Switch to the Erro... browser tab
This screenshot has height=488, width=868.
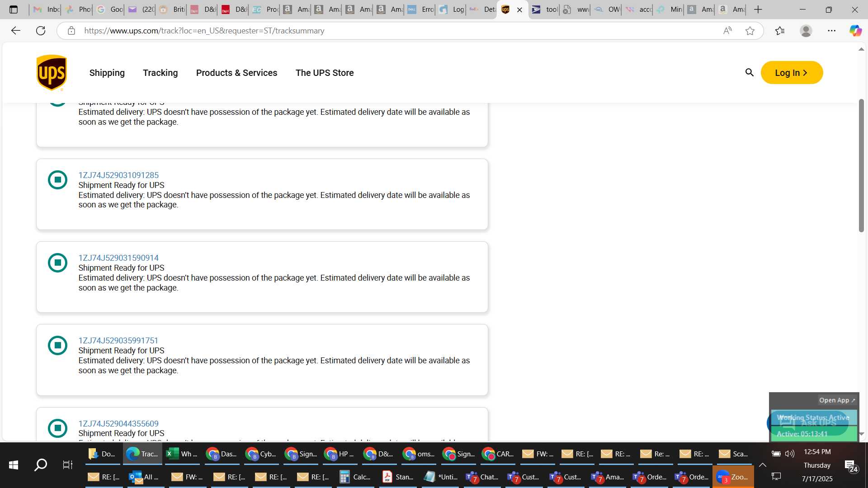tap(420, 9)
